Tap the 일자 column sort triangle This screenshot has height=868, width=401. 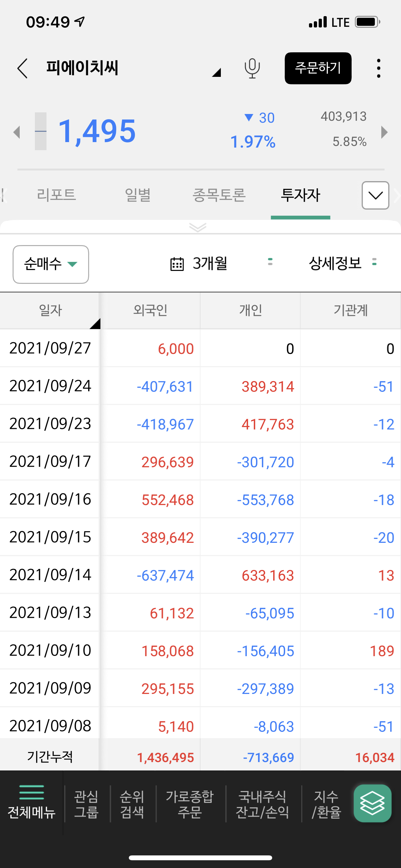tap(96, 324)
